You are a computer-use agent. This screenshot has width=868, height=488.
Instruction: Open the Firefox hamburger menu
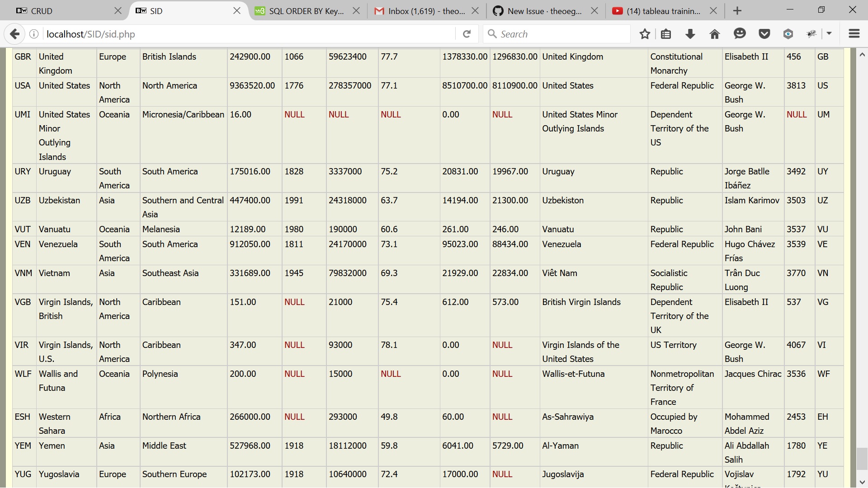854,34
